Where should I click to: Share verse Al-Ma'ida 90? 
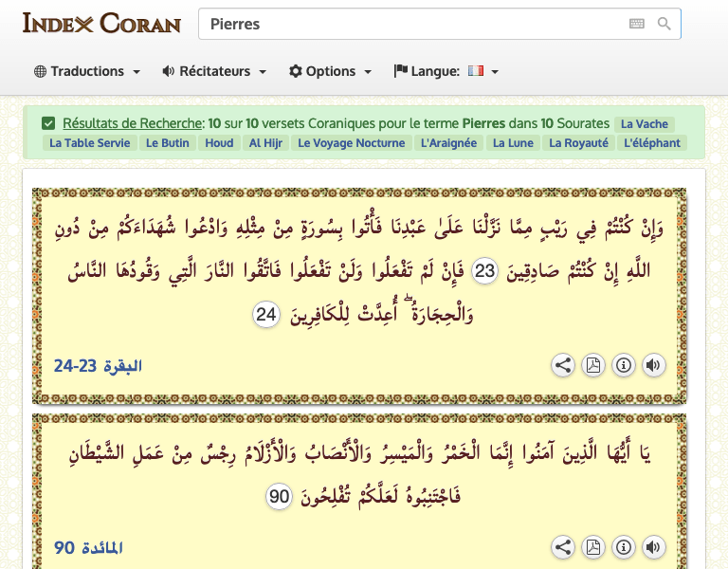[563, 547]
